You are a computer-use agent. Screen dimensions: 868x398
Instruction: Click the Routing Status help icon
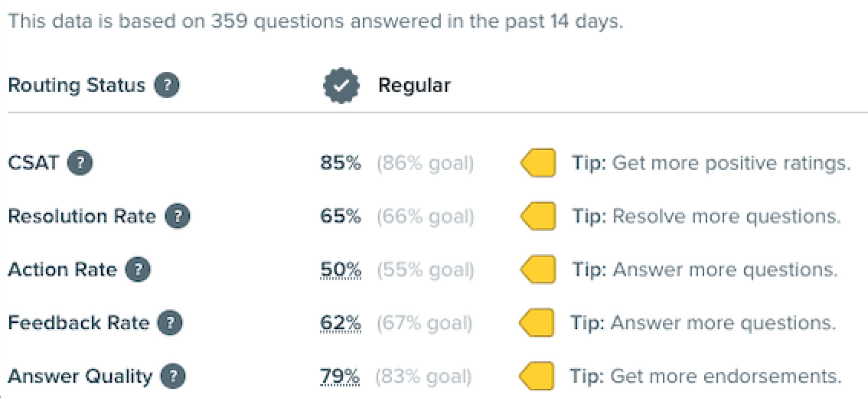167,85
